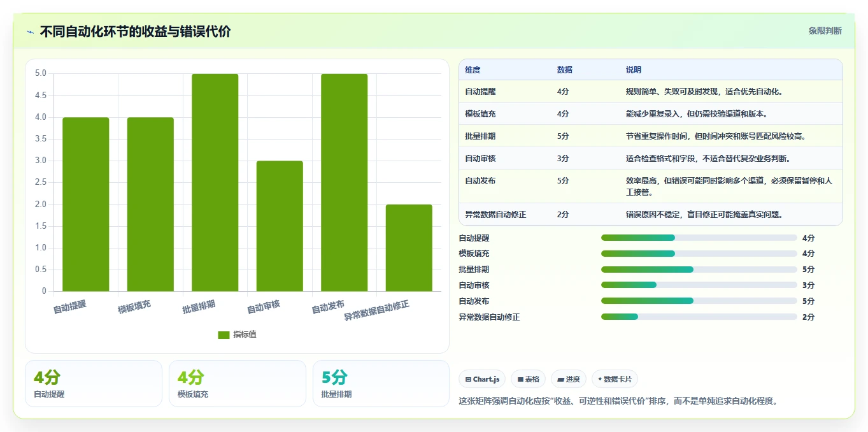Click the 异常数据自动修正 bar in chart
Viewport: 868px width, 432px height.
[409, 248]
